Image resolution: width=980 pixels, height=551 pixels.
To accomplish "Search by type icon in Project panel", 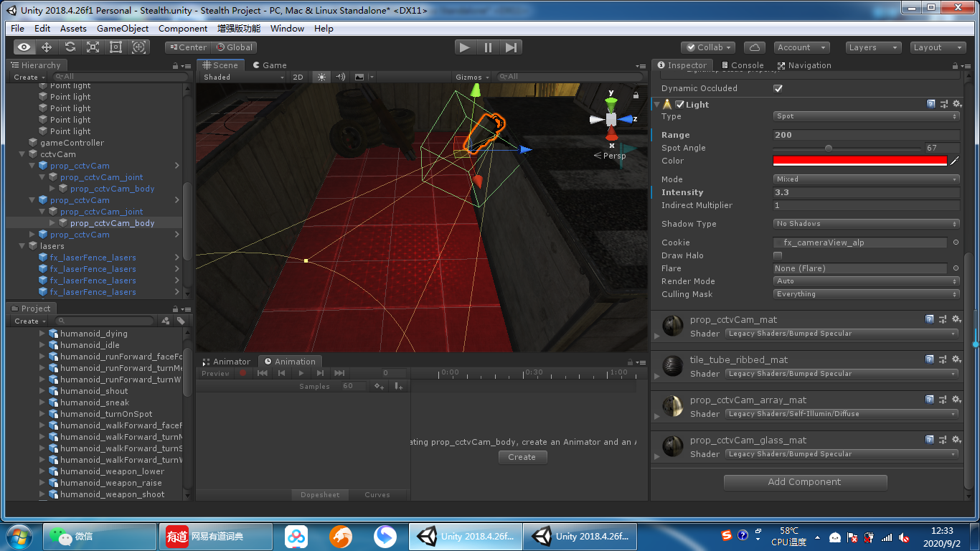I will [166, 321].
